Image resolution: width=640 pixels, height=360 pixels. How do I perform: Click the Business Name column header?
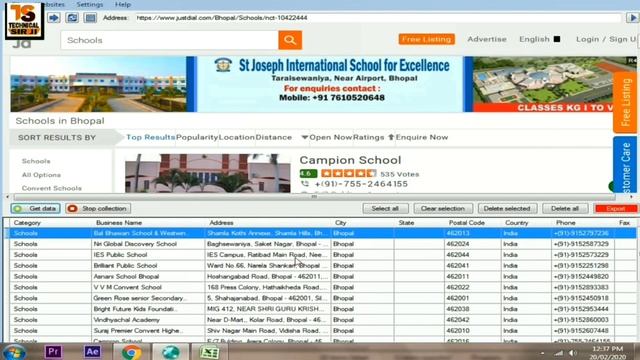pyautogui.click(x=119, y=223)
